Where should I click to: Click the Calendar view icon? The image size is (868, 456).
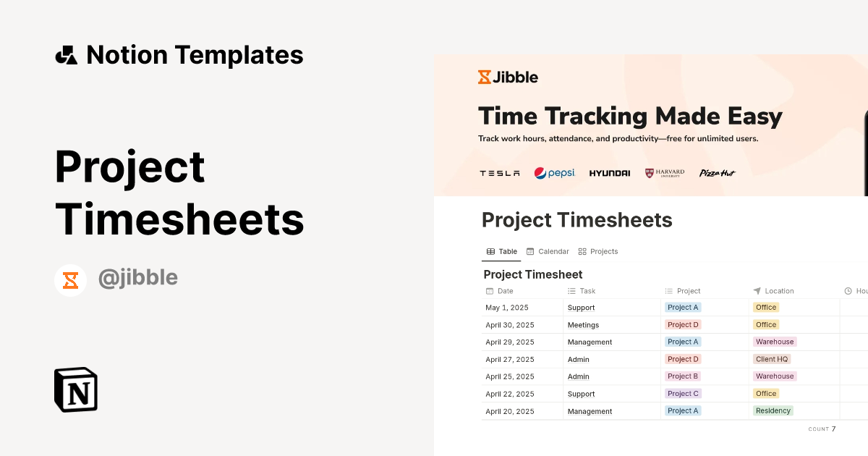(531, 251)
